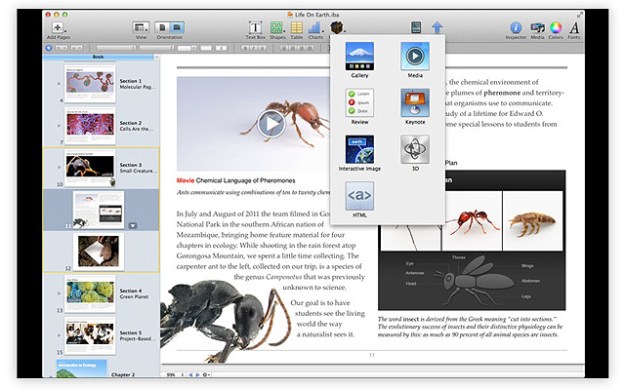625x390 pixels.
Task: Click the red ant image in gallery
Action: [472, 221]
